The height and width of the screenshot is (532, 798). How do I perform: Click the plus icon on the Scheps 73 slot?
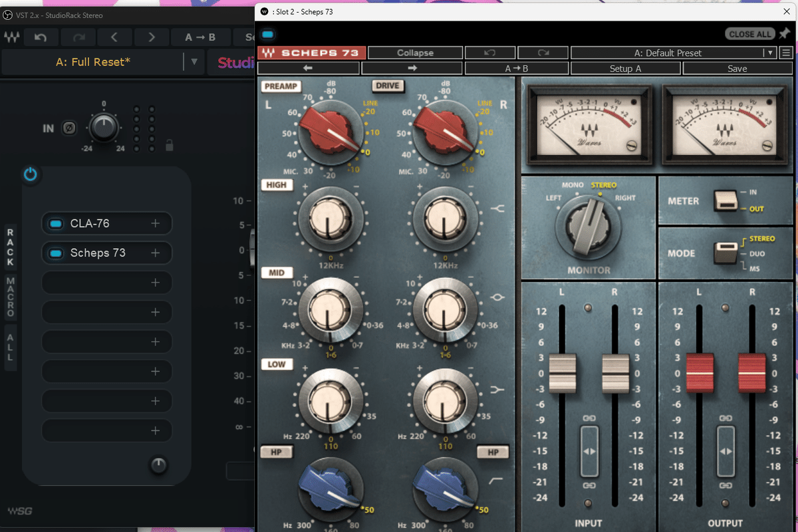pyautogui.click(x=155, y=253)
